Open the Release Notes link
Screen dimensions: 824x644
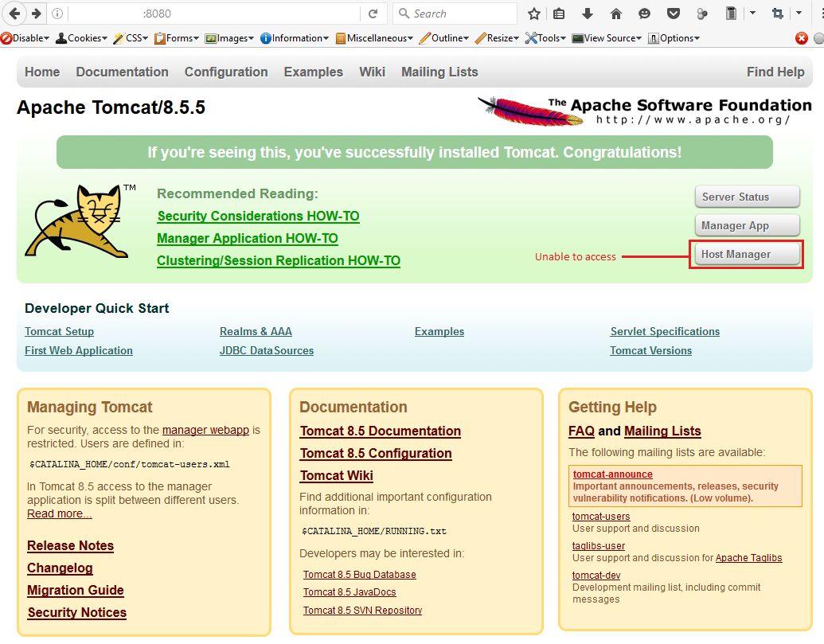tap(70, 546)
